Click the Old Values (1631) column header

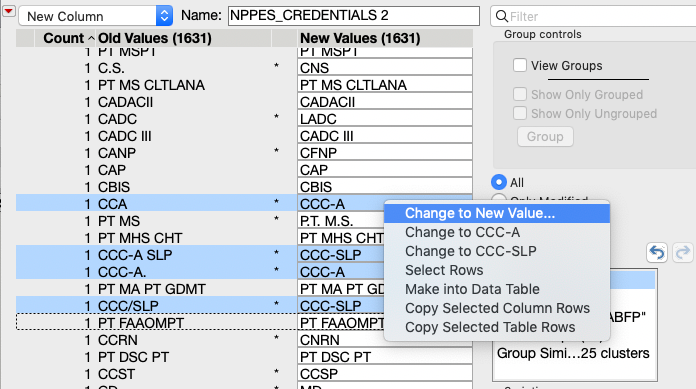(154, 38)
